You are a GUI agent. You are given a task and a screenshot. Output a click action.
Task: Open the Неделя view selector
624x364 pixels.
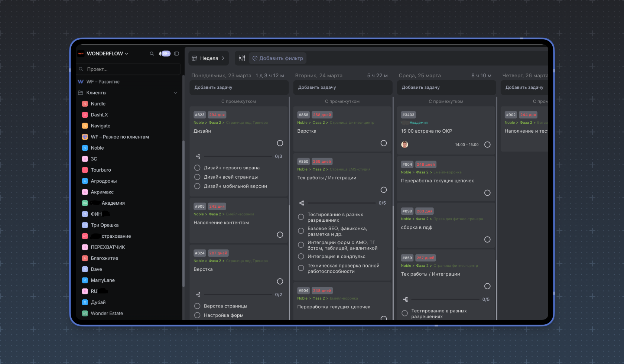coord(208,58)
